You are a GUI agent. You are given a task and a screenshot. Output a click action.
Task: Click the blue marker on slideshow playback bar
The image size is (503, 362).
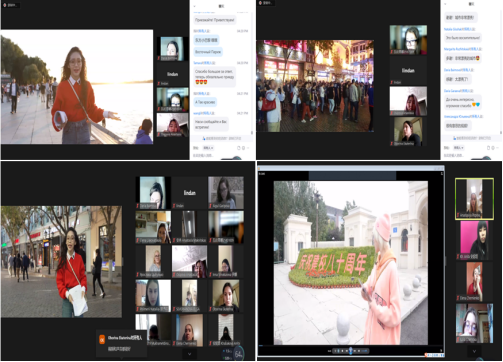[350, 350]
